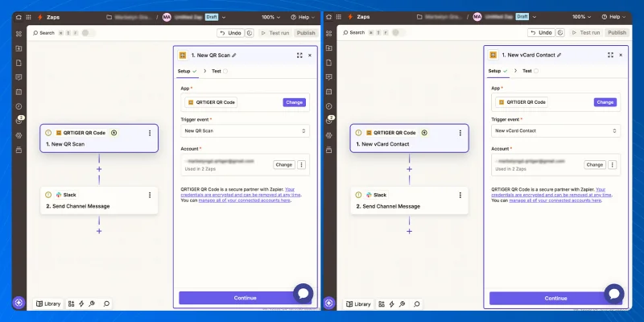Open three-dot menu on New vCard Contact step
This screenshot has height=322, width=644.
coord(460,133)
